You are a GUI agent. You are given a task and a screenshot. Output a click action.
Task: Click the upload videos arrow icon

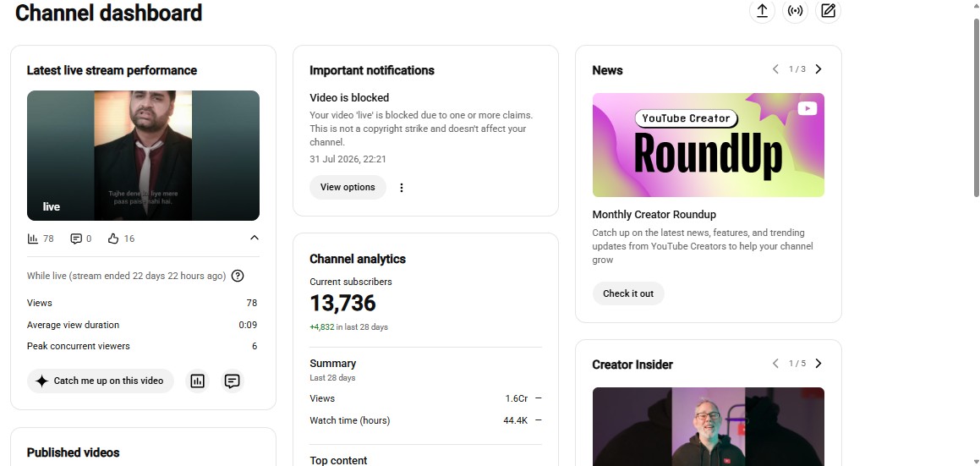[762, 11]
